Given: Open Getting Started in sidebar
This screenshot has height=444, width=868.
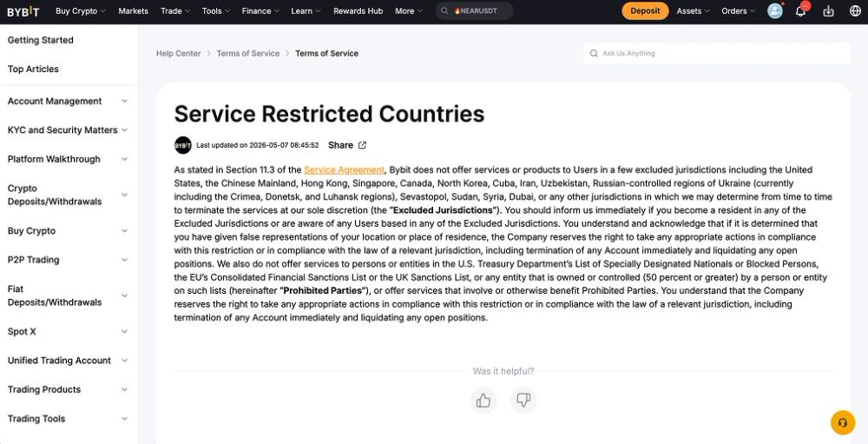Looking at the screenshot, I should click(41, 40).
